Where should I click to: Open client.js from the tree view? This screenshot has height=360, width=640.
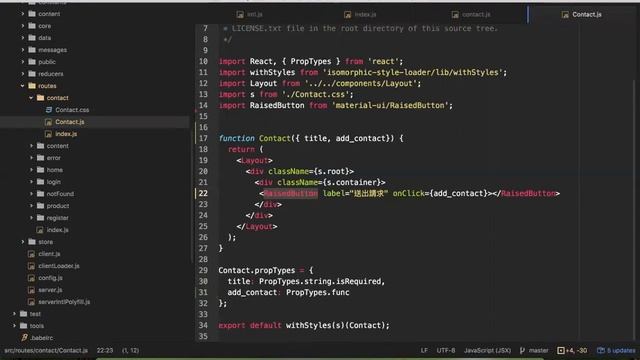pos(49,254)
